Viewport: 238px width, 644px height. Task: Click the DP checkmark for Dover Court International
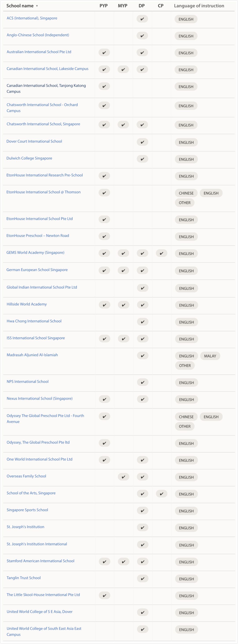click(x=142, y=142)
